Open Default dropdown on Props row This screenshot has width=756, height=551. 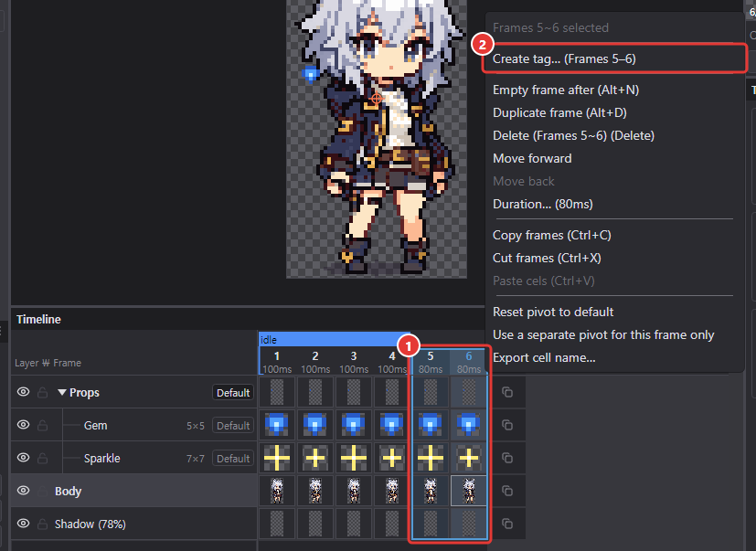pyautogui.click(x=233, y=393)
